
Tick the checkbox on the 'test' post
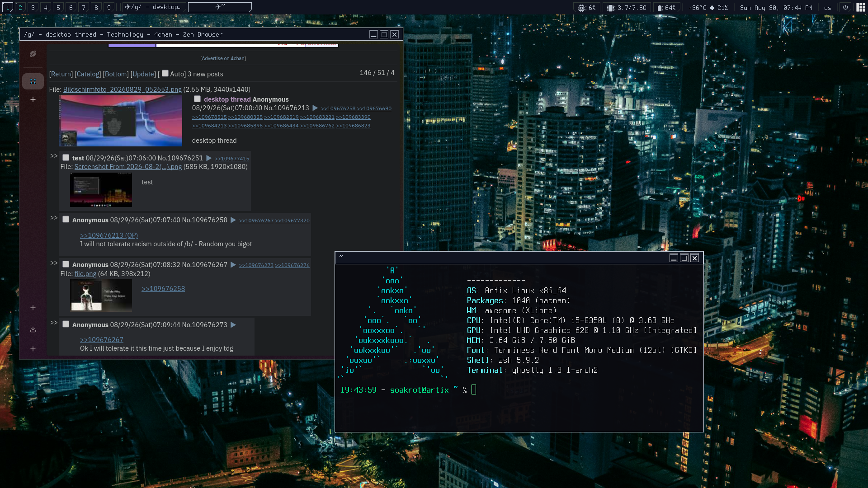click(66, 158)
